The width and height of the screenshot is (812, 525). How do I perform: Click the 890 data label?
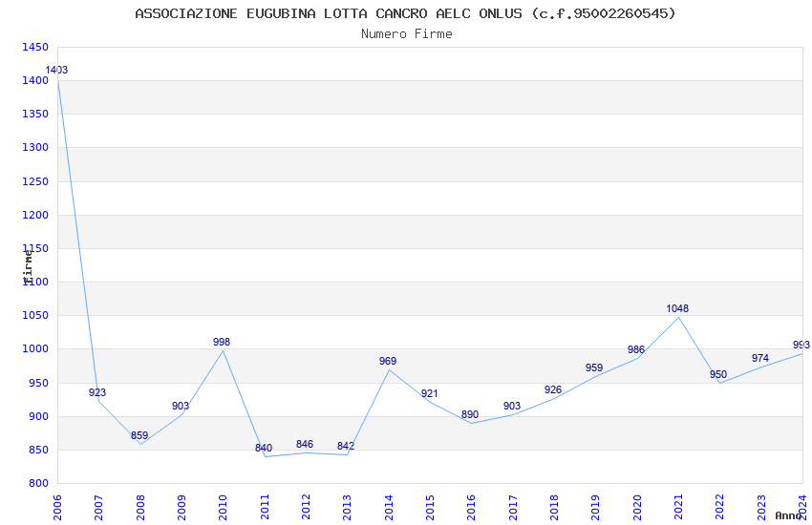pyautogui.click(x=470, y=414)
